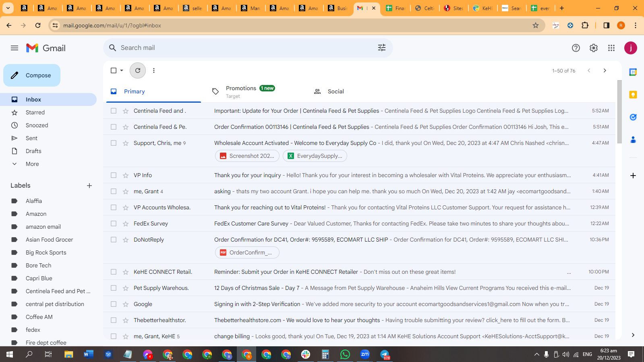644x362 pixels.
Task: Select the Order Confirmation 00113146 email checkbox
Action: (114, 127)
